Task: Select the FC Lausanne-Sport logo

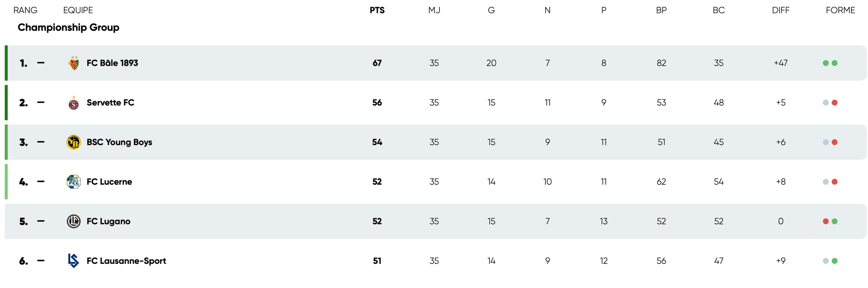Action: (73, 261)
